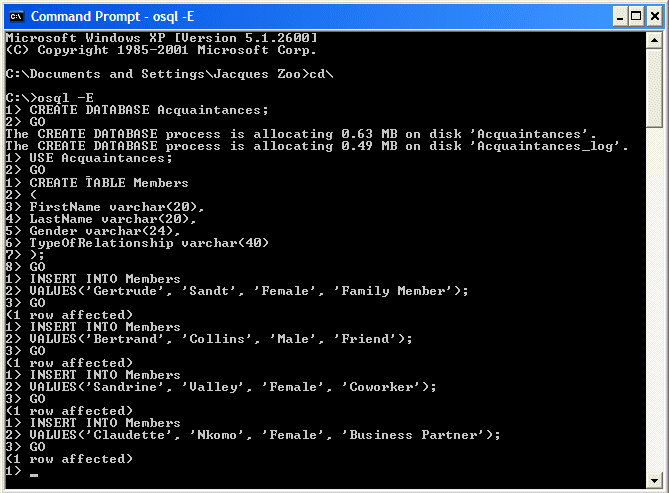This screenshot has width=669, height=493.
Task: Click the scrollbar down arrow
Action: tap(654, 481)
